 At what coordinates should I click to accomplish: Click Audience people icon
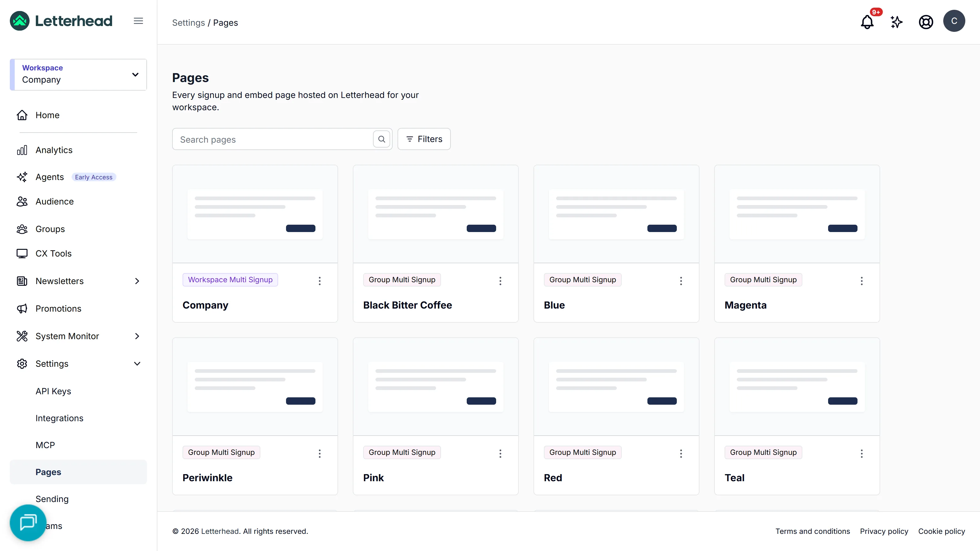22,201
